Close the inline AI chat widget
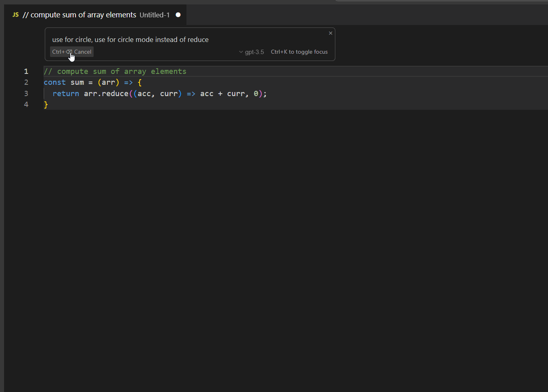Image resolution: width=548 pixels, height=392 pixels. 330,33
